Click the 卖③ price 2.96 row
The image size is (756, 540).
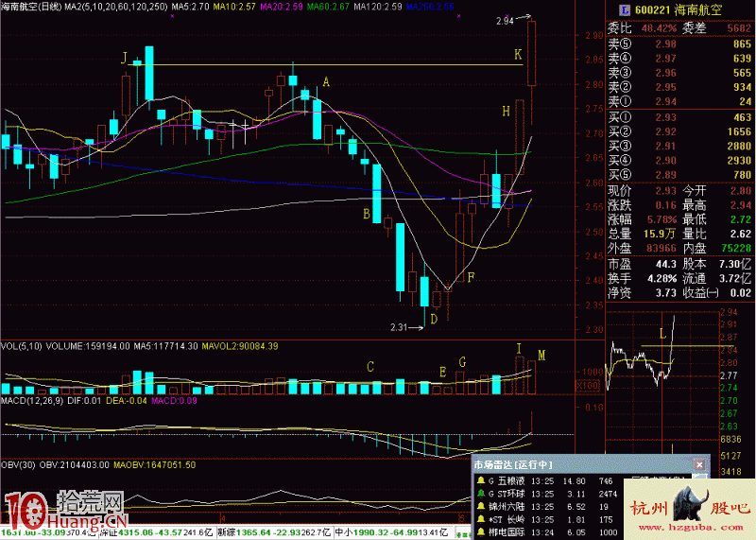(679, 73)
